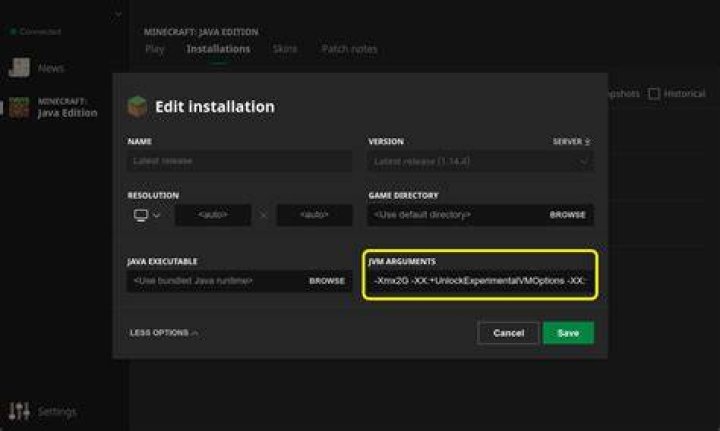Expand the account chevron above Connected
This screenshot has width=720, height=431.
(x=118, y=15)
